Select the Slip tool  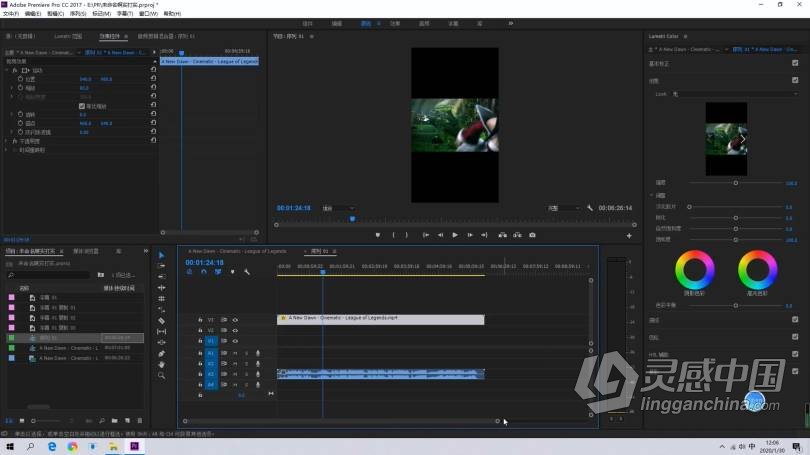point(161,332)
